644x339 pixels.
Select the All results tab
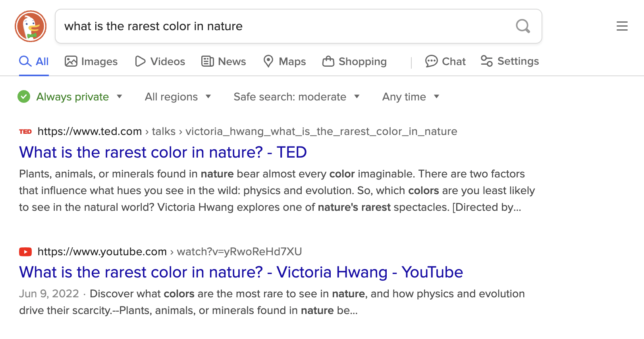(x=34, y=62)
